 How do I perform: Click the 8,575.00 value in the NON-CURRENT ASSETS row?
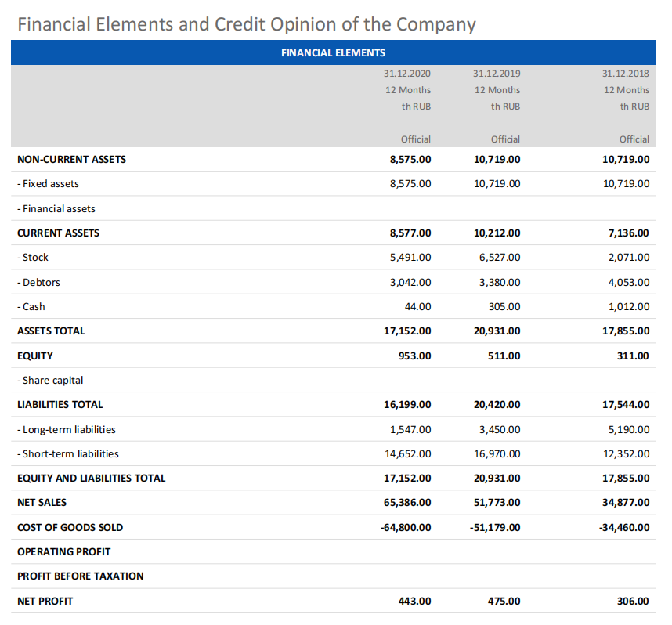[410, 160]
